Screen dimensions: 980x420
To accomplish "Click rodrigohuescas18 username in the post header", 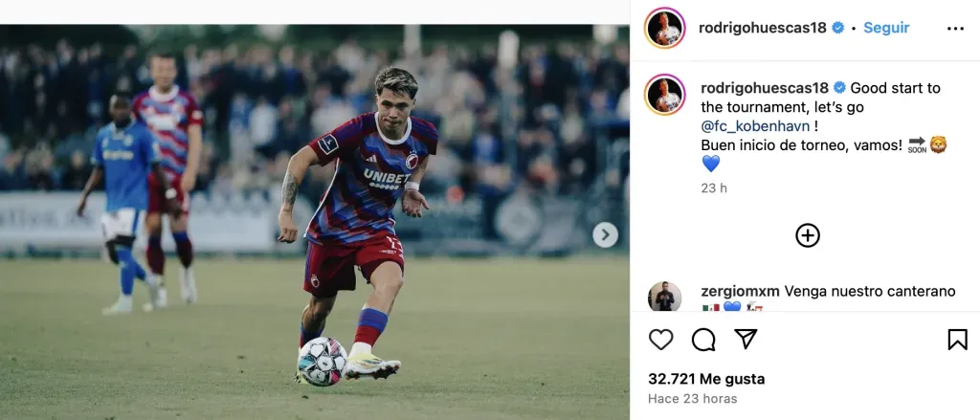I will [x=765, y=29].
